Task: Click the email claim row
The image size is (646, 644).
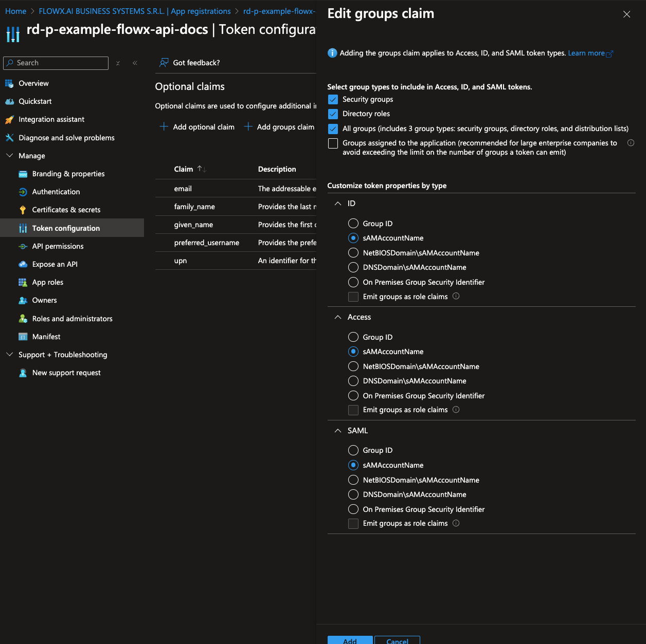Action: [x=236, y=189]
